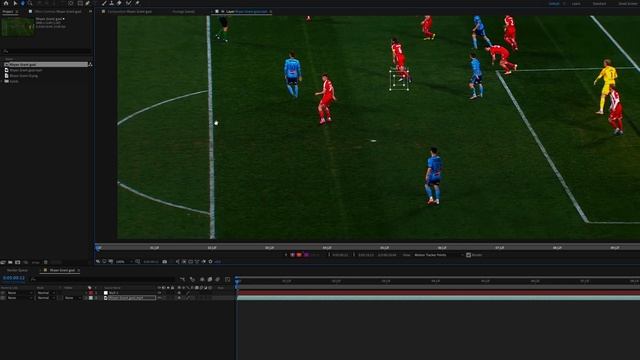Select the Puppet Pin tool
The width and height of the screenshot is (640, 360).
[x=138, y=3]
